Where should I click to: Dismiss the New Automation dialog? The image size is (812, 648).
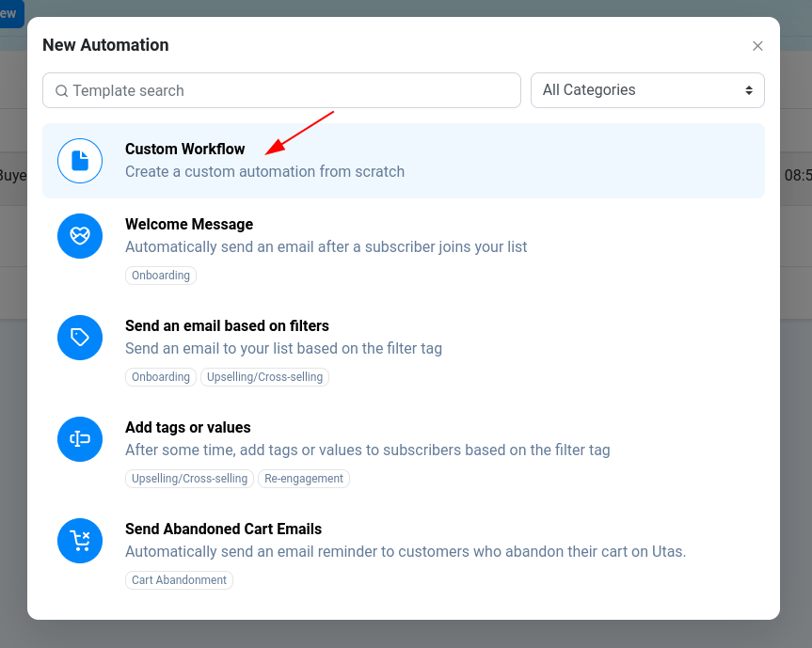coord(757,45)
